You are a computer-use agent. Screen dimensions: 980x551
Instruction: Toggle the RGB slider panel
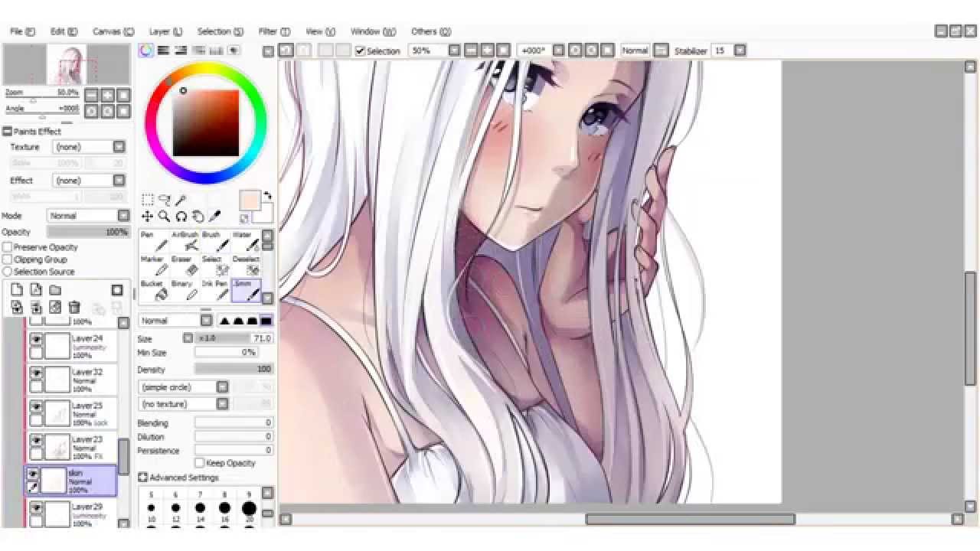point(163,51)
